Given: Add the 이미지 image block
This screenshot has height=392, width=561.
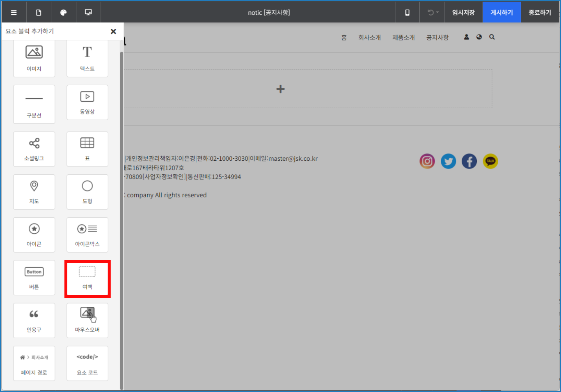Looking at the screenshot, I should (34, 58).
